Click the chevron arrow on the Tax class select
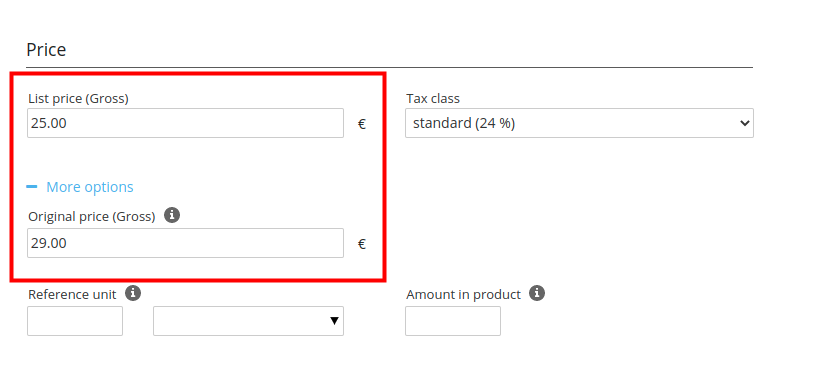826x370 pixels. 744,123
